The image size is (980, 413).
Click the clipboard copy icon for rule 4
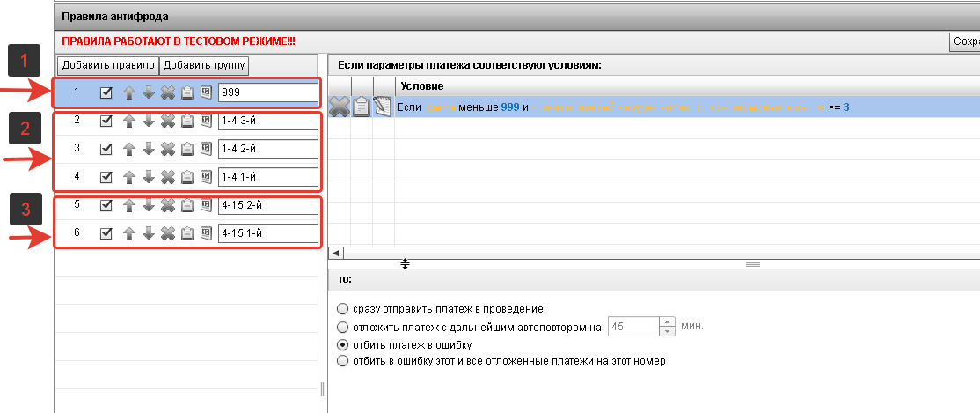click(x=186, y=177)
